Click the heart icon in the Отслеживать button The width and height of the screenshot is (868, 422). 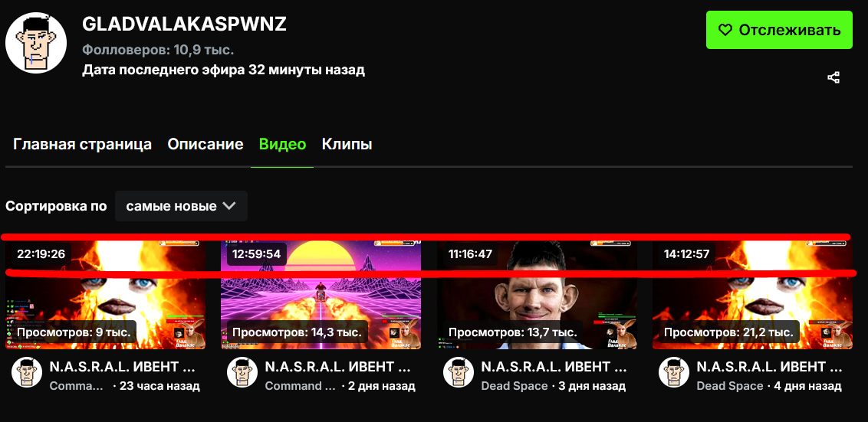click(725, 30)
